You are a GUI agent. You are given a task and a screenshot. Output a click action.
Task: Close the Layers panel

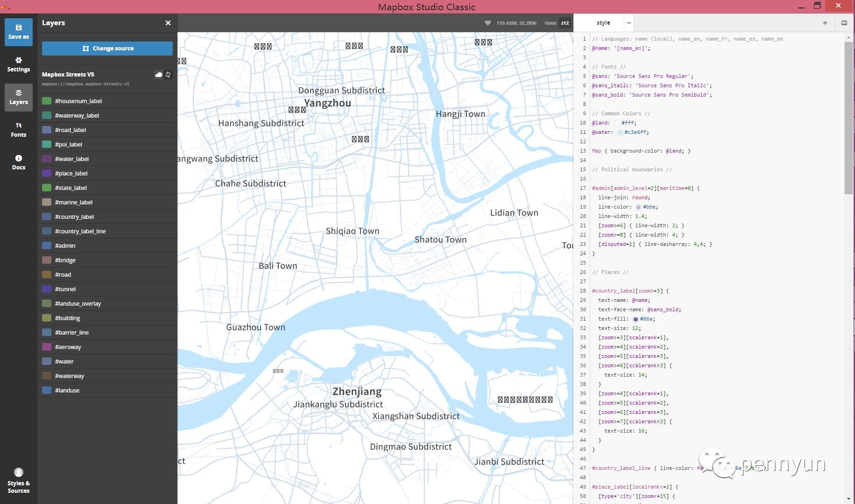coord(168,23)
